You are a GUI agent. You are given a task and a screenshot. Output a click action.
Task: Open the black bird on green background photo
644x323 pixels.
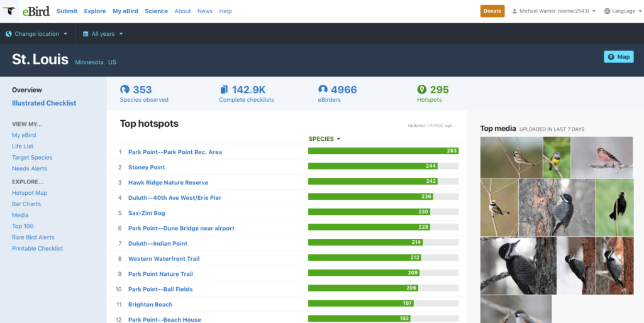pyautogui.click(x=614, y=207)
